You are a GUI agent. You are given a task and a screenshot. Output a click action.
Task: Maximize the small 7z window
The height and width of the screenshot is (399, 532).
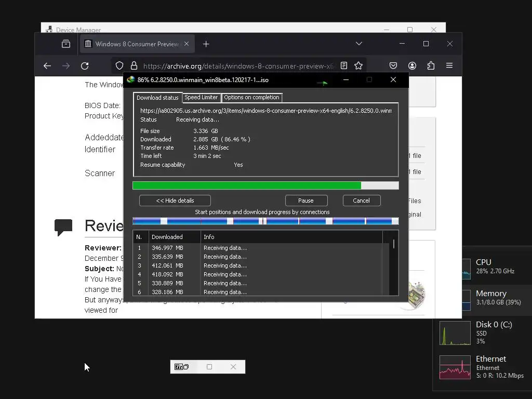pos(209,367)
